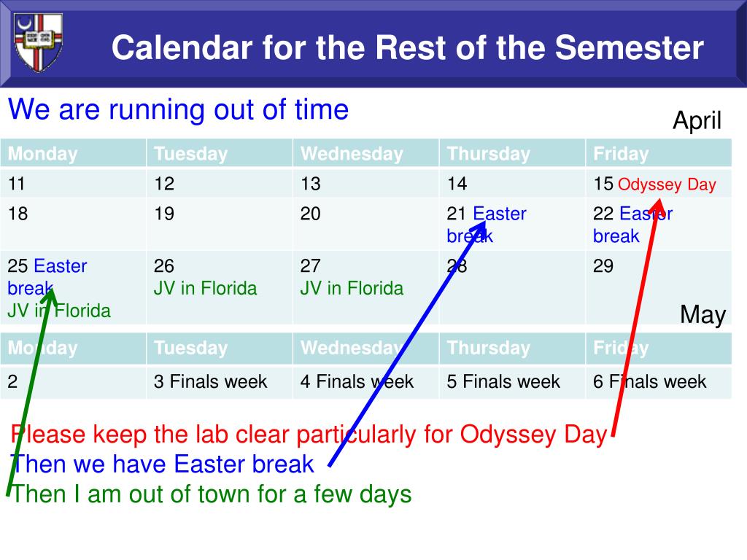This screenshot has height=560, width=747.
Task: Click the 26 JV in Florida cell
Action: [219, 288]
